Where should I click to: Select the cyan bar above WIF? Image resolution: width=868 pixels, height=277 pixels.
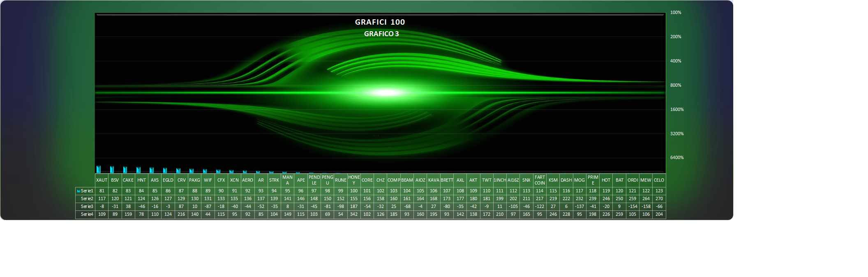coord(205,171)
